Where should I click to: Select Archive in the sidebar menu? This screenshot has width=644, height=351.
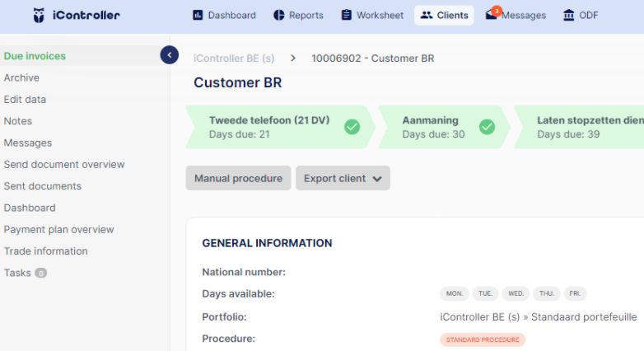[x=21, y=77]
